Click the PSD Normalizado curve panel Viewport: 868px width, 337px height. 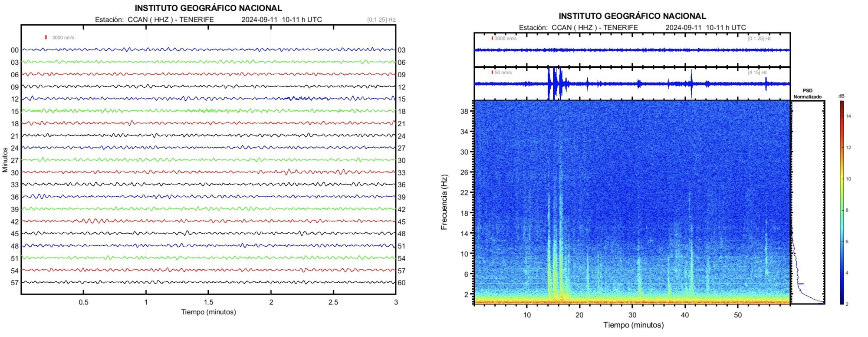[807, 202]
